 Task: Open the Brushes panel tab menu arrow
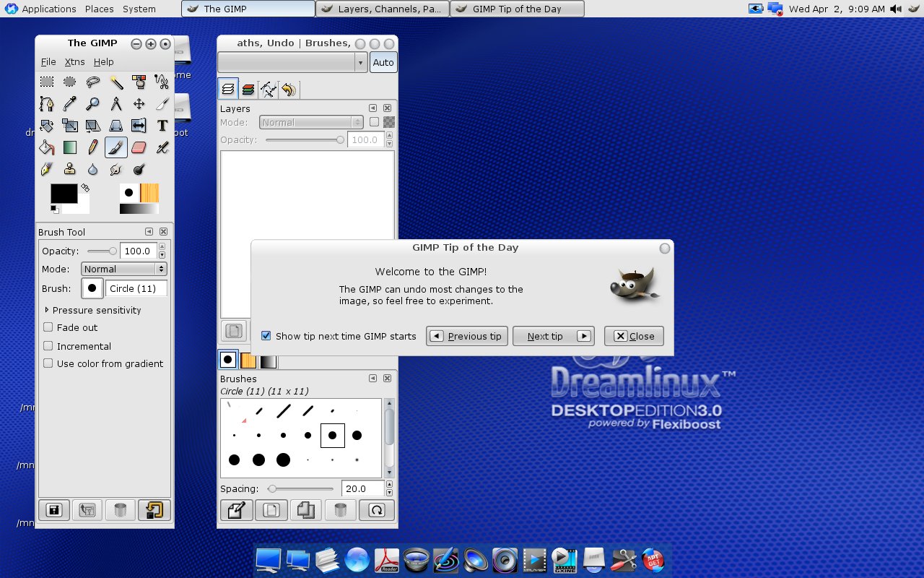click(372, 379)
